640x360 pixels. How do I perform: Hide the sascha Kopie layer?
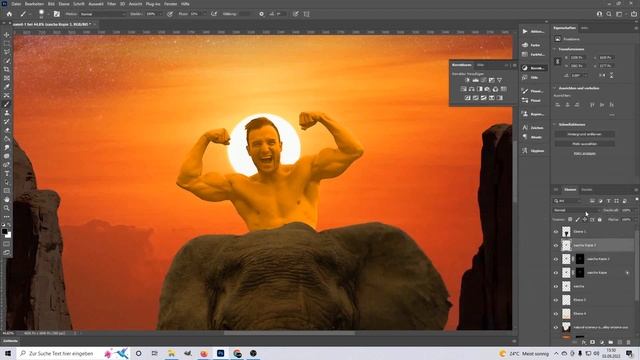click(x=556, y=273)
